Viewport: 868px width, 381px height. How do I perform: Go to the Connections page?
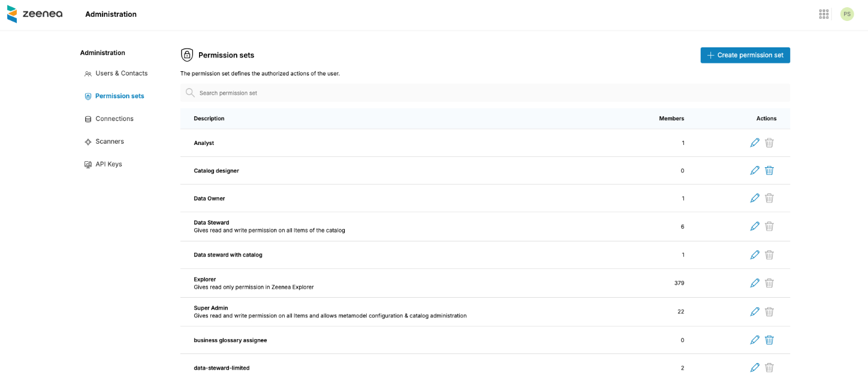point(114,119)
